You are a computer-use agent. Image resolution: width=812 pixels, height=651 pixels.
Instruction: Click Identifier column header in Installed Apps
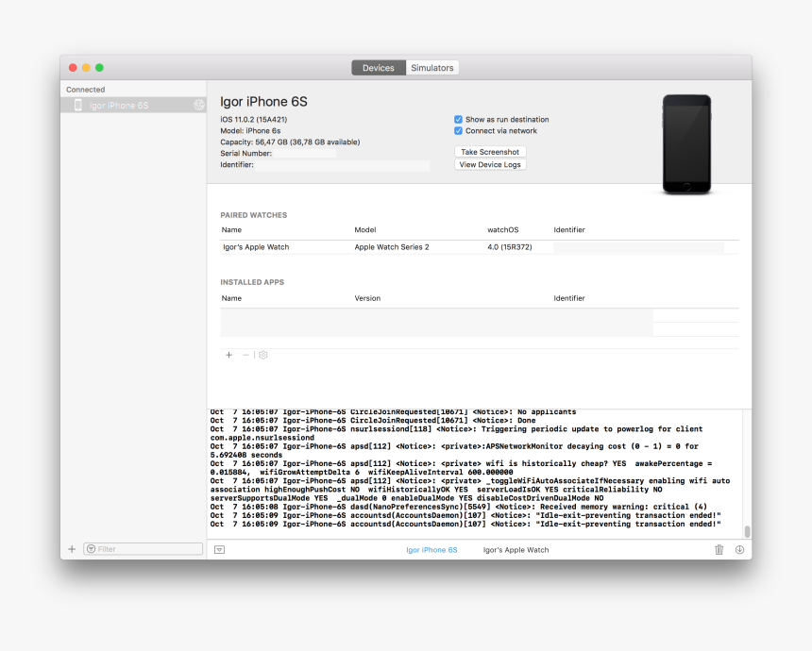point(569,298)
